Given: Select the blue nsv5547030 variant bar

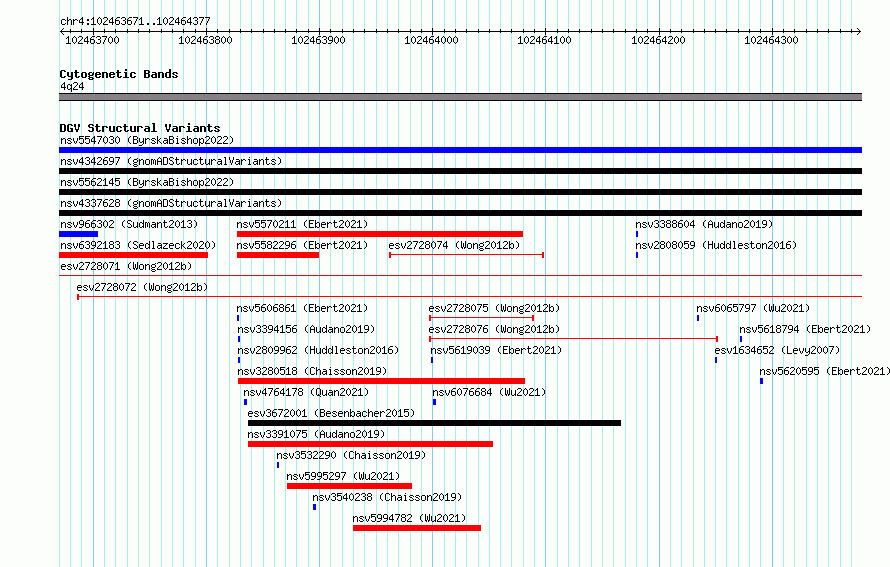Looking at the screenshot, I should [460, 150].
